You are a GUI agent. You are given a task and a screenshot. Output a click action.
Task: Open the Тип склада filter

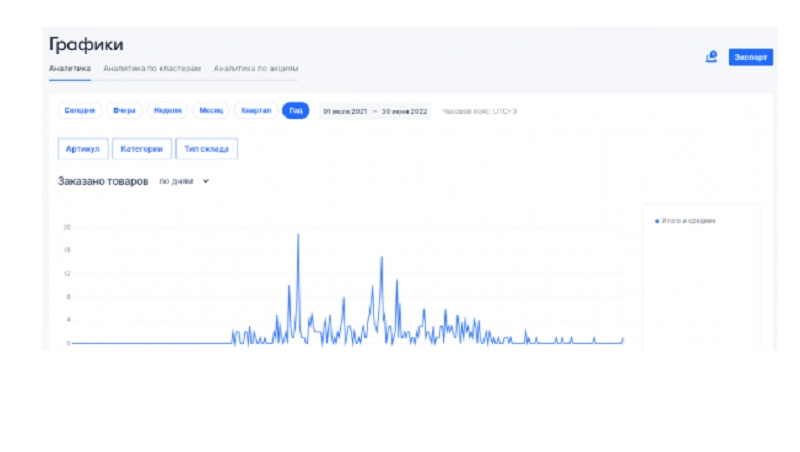[x=207, y=149]
